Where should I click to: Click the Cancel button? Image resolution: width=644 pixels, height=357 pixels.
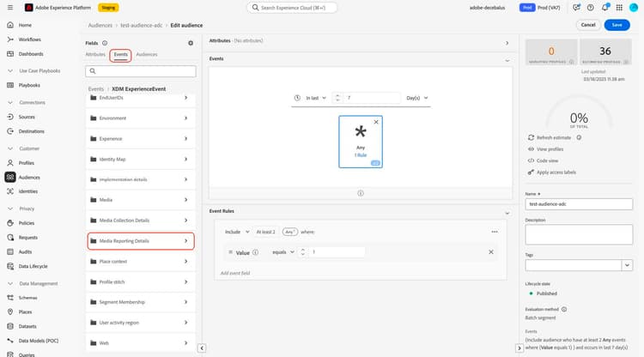[588, 25]
